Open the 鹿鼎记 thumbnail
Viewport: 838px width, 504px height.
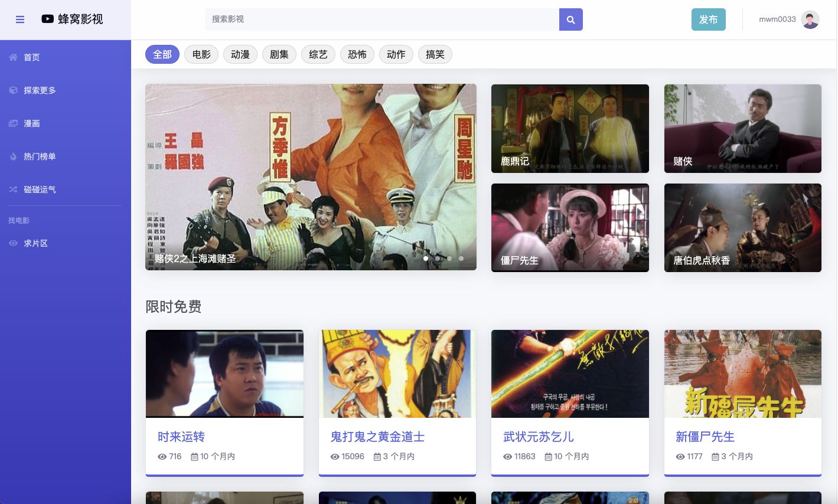point(570,129)
